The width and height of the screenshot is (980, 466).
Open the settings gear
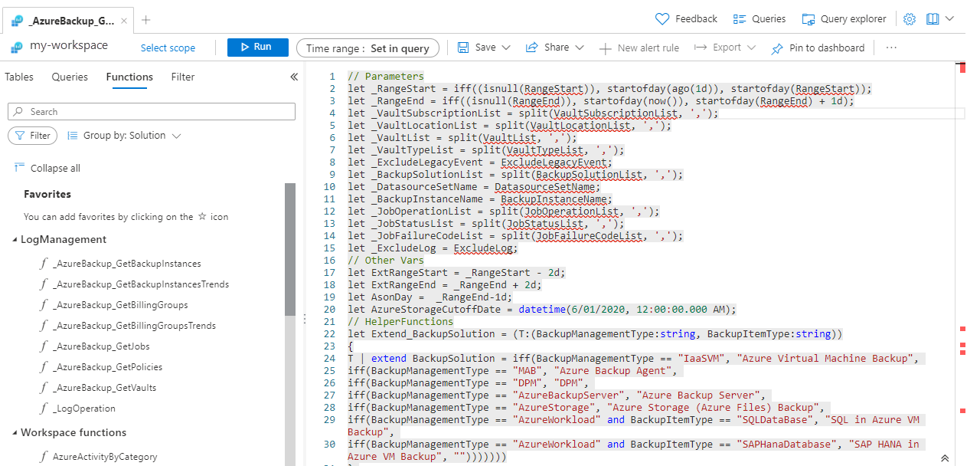click(x=910, y=19)
